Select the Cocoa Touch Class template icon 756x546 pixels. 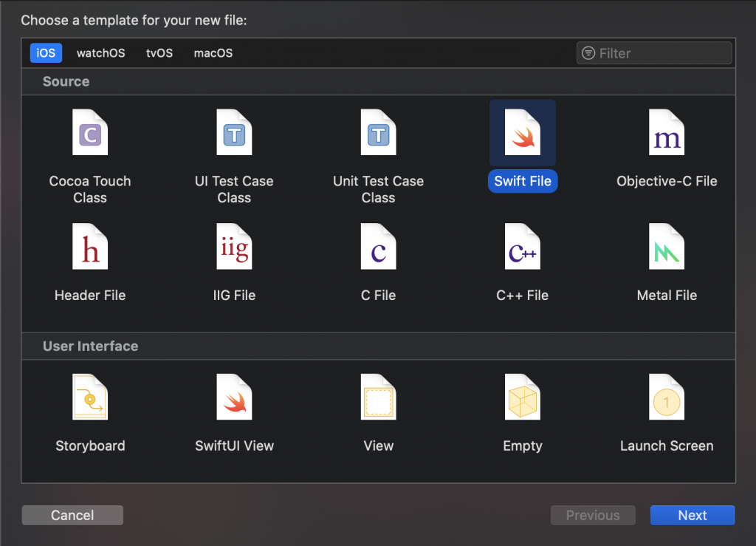point(90,132)
